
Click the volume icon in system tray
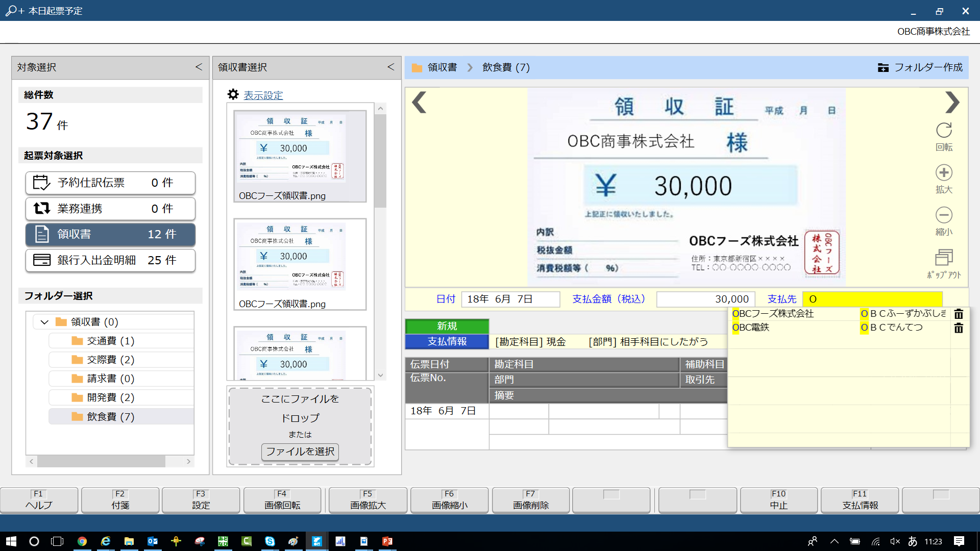(x=895, y=541)
